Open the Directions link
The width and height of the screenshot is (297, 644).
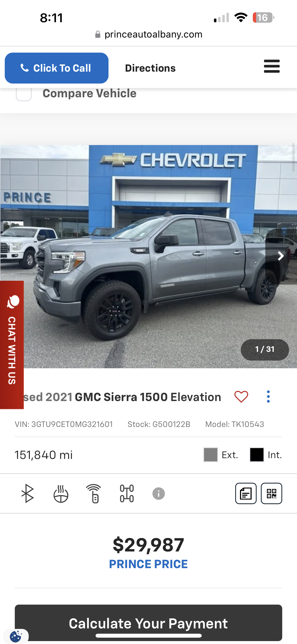[150, 68]
